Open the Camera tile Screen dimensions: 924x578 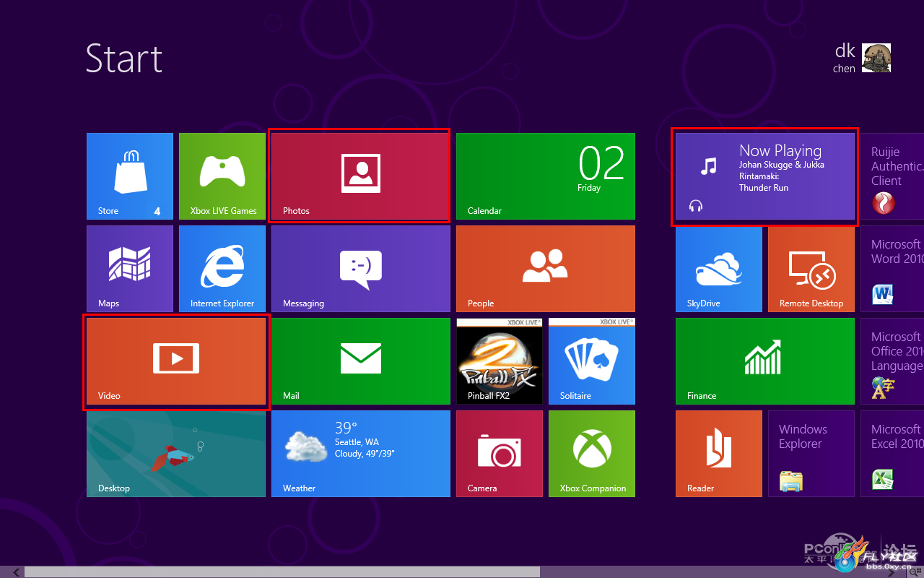[x=500, y=454]
